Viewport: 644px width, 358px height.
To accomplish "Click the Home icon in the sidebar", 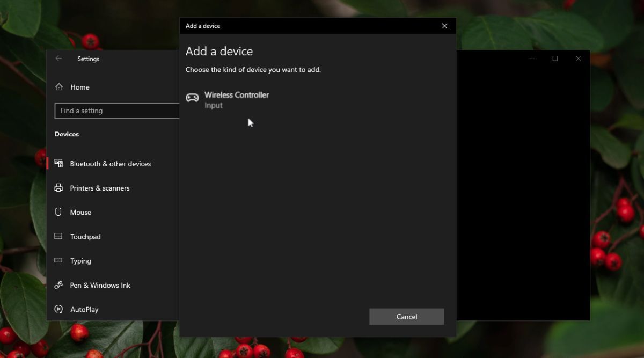I will (58, 86).
